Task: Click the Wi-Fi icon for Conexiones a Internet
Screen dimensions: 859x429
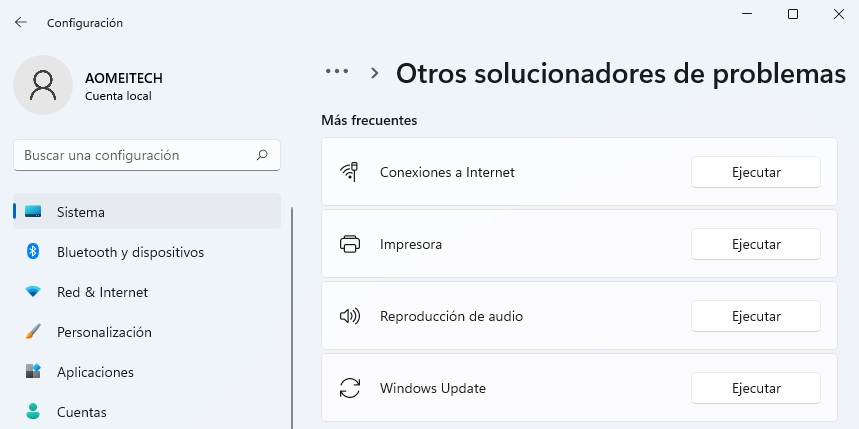Action: coord(349,172)
